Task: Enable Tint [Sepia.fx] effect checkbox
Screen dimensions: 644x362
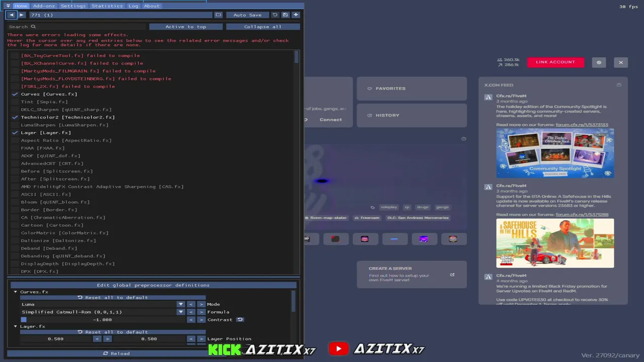Action: coord(15,102)
